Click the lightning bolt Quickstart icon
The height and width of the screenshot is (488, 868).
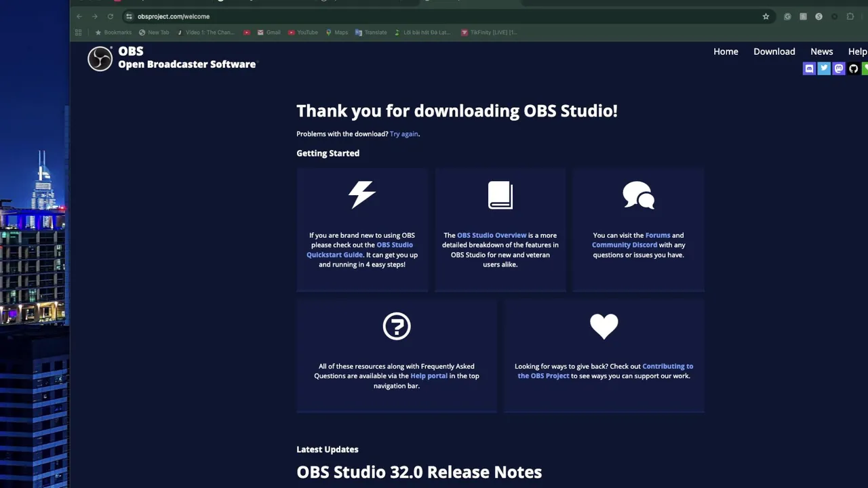[362, 195]
